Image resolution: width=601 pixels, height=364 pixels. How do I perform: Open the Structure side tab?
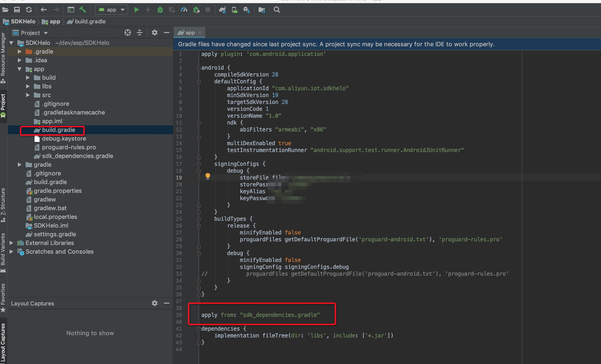pos(3,205)
